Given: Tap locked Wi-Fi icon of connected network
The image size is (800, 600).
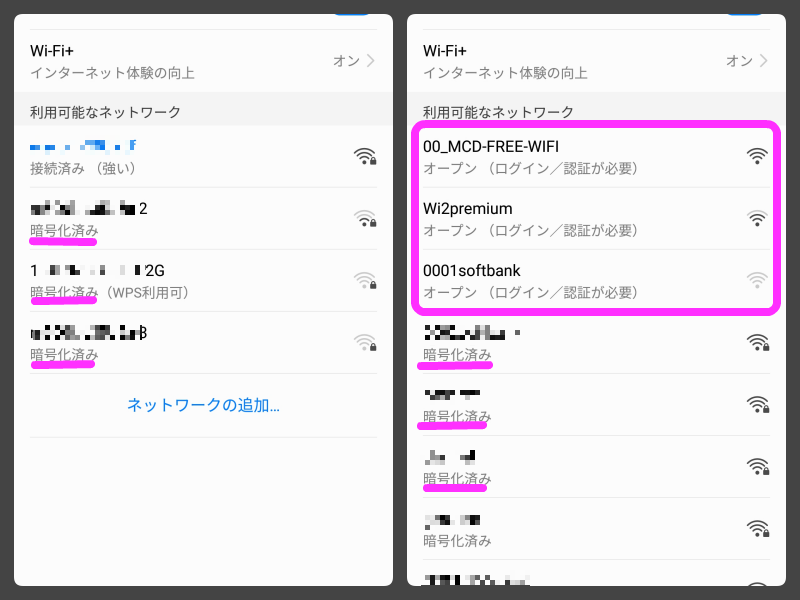Looking at the screenshot, I should [365, 156].
